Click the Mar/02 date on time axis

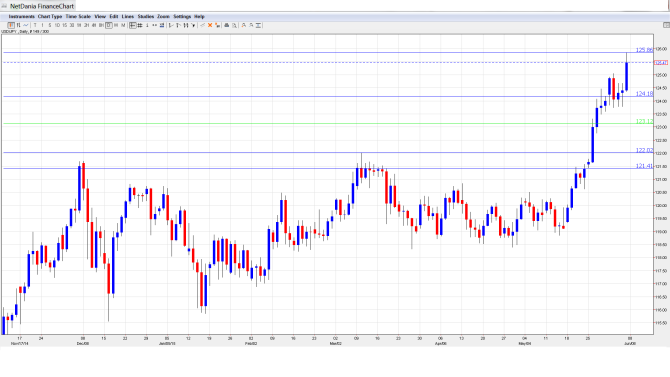pyautogui.click(x=335, y=343)
